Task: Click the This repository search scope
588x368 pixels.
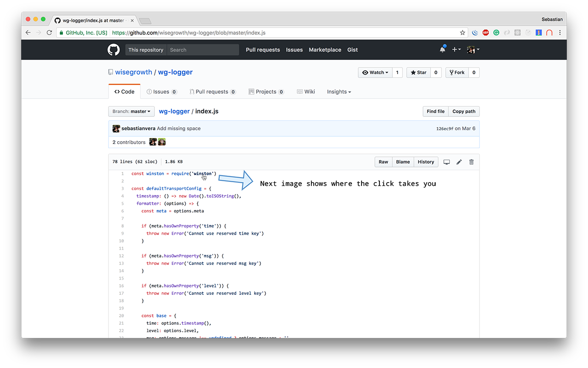Action: pos(146,50)
